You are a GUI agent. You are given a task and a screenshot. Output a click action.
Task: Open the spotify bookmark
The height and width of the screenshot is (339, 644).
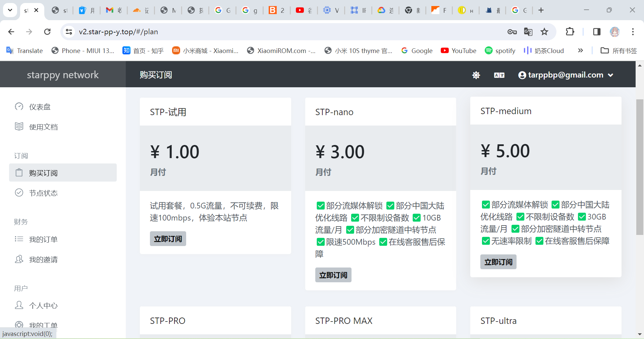(500, 51)
